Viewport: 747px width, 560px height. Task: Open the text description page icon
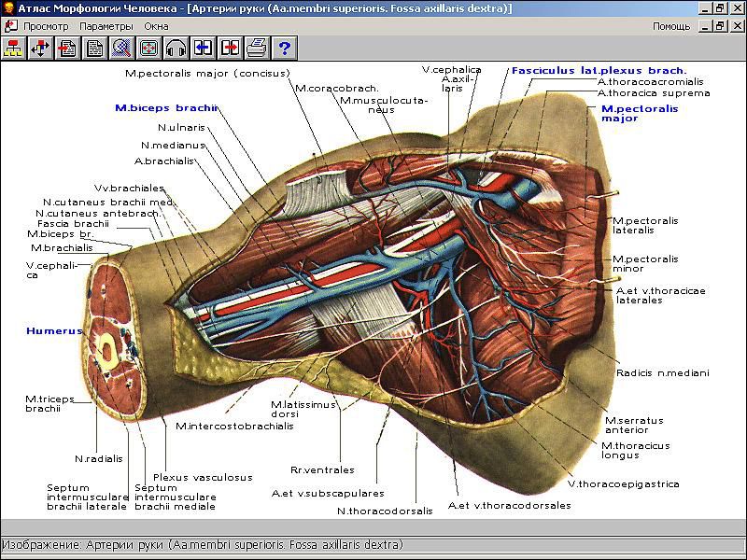94,48
